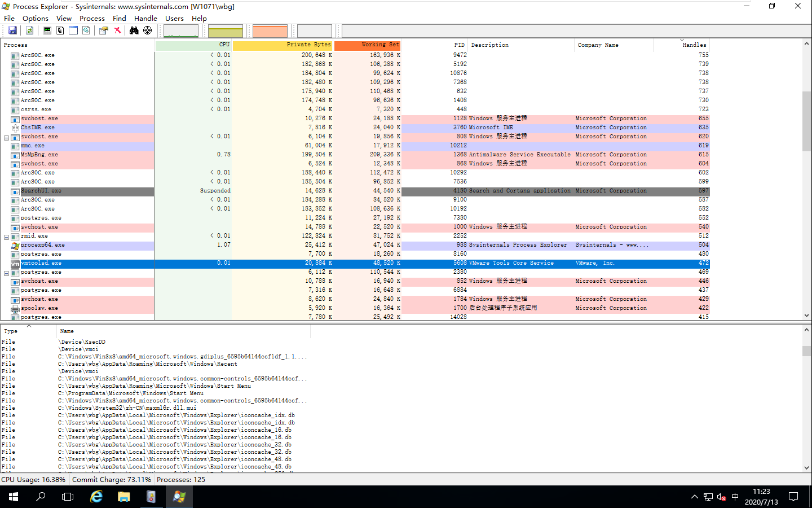Image resolution: width=812 pixels, height=508 pixels.
Task: Click the process list vertical scrollbar thumb
Action: point(806,121)
